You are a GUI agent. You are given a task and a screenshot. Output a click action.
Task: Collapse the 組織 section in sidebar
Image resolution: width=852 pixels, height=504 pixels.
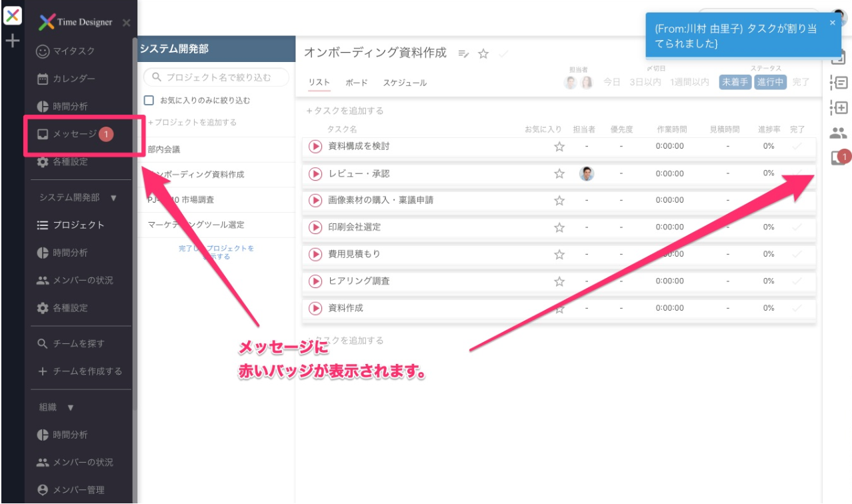pyautogui.click(x=70, y=407)
